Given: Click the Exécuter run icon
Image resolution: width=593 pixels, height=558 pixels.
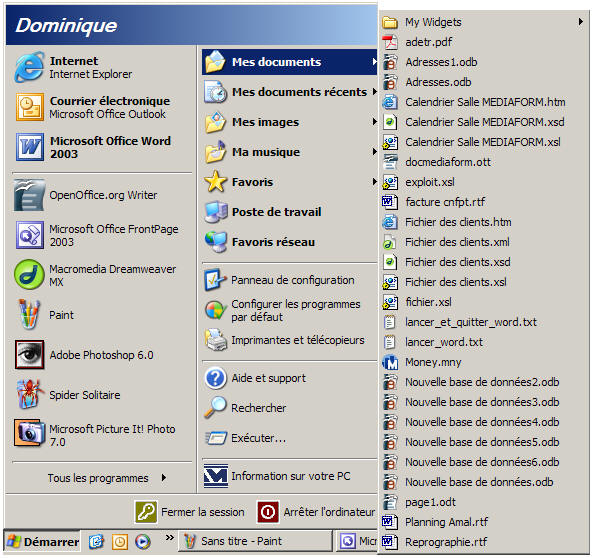Looking at the screenshot, I should 216,438.
